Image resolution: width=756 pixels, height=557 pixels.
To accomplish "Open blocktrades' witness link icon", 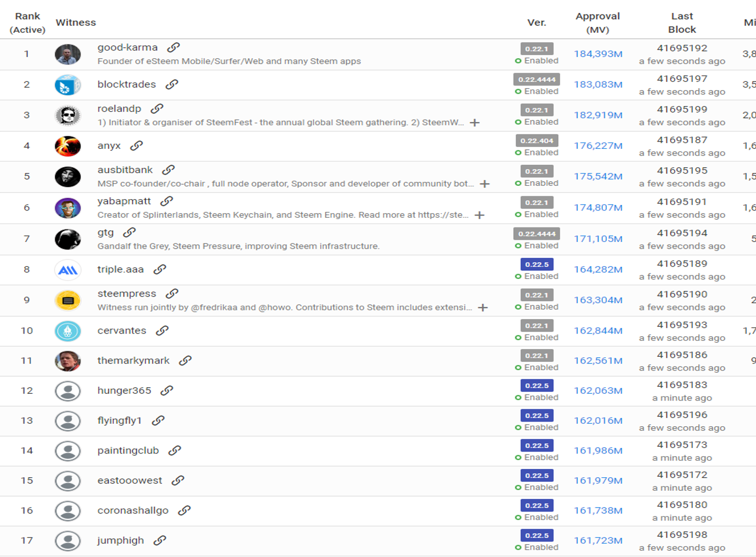I will coord(172,84).
